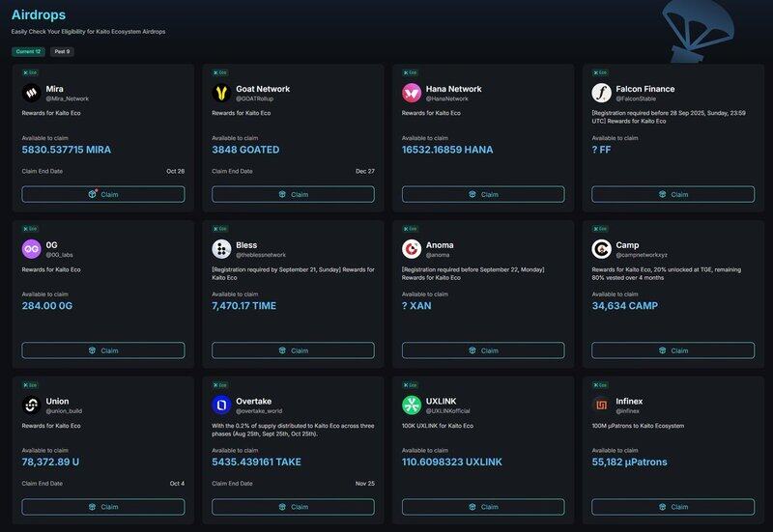Click the Eco badge on Hana Network card
Viewport: 773px width, 532px height.
pos(410,72)
